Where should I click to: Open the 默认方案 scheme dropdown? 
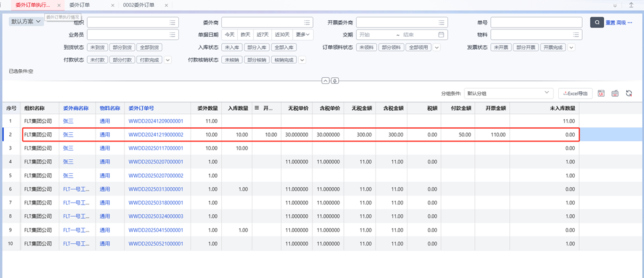(x=26, y=21)
